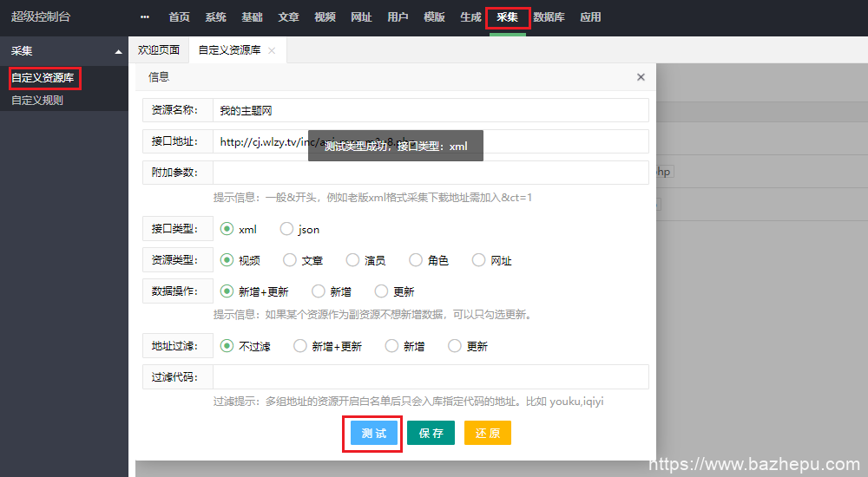Image resolution: width=868 pixels, height=477 pixels.
Task: Click the 过滤代码 input field
Action: tap(430, 377)
